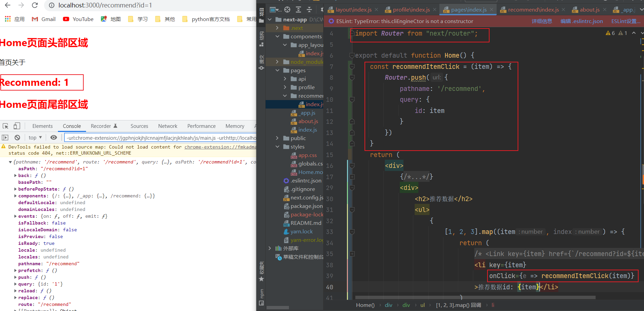This screenshot has width=644, height=311.
Task: Fold the recommendItemClick function at line 7
Action: pos(352,67)
